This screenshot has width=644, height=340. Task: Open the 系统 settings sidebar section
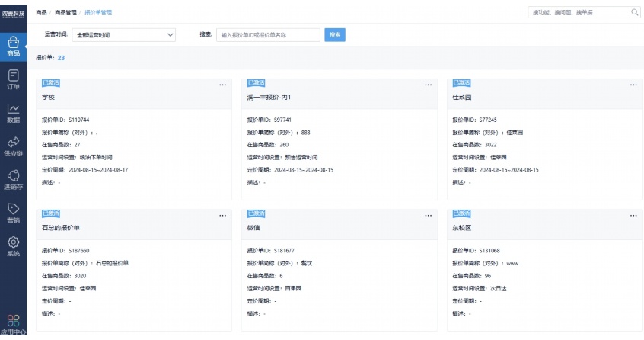tap(13, 247)
